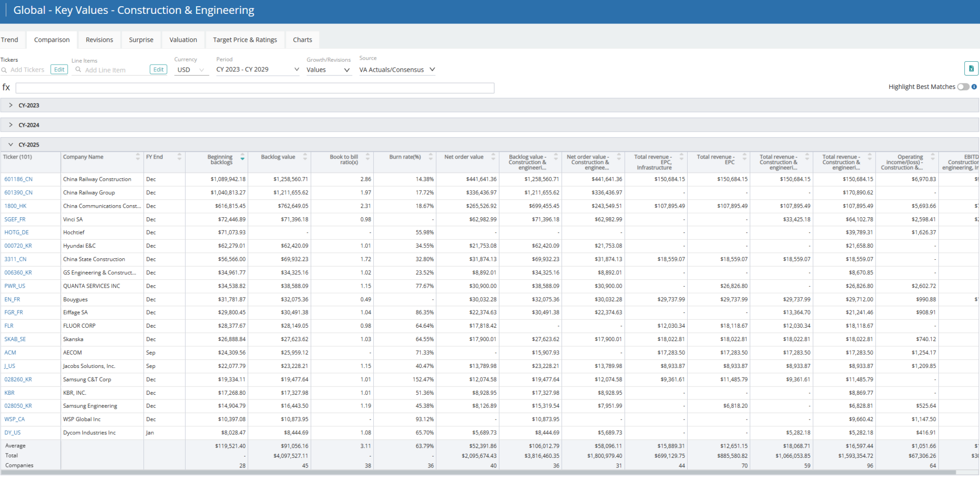Collapse the CY-2025 section
This screenshot has width=980, height=477.
[11, 144]
